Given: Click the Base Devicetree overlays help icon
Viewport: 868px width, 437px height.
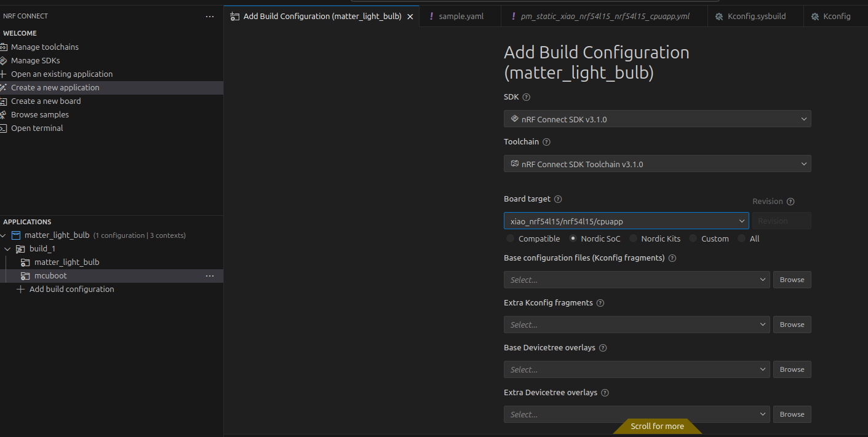Looking at the screenshot, I should (x=603, y=348).
